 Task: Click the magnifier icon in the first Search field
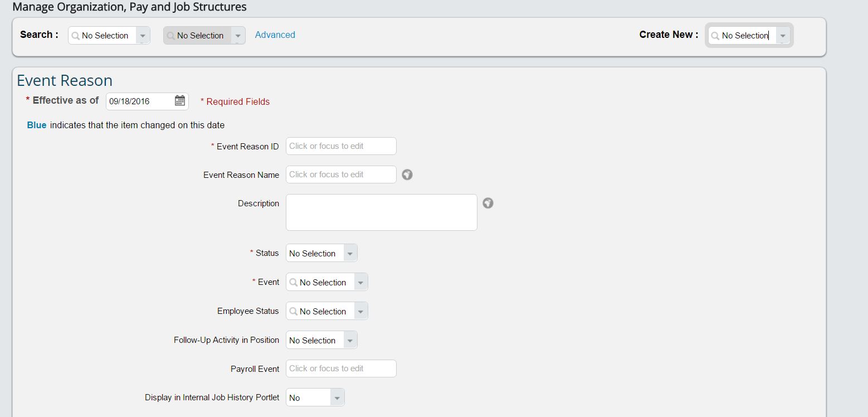point(75,35)
